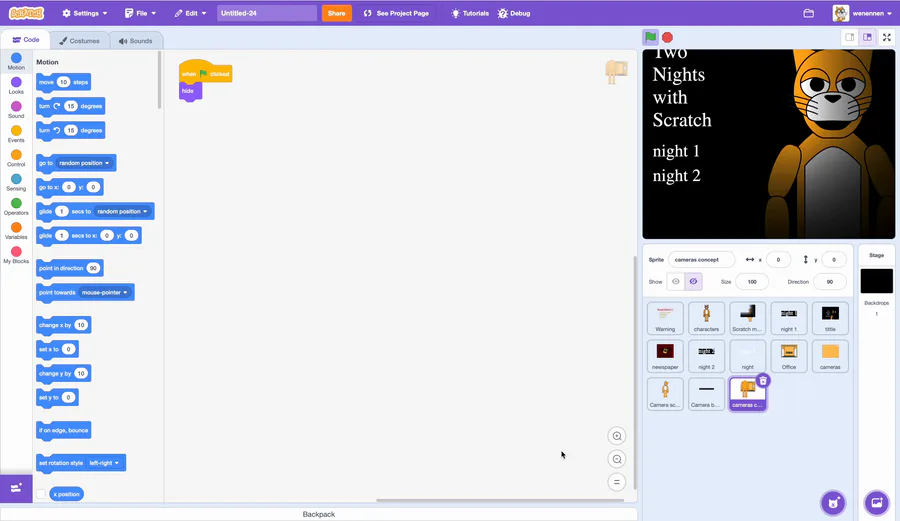The width and height of the screenshot is (900, 521).
Task: Select the Looks block category
Action: [x=16, y=85]
